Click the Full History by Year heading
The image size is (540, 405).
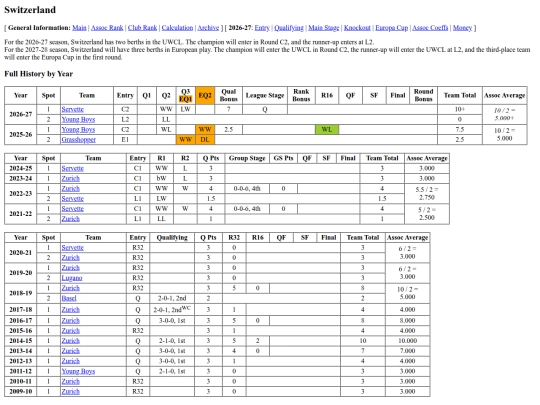tap(39, 74)
